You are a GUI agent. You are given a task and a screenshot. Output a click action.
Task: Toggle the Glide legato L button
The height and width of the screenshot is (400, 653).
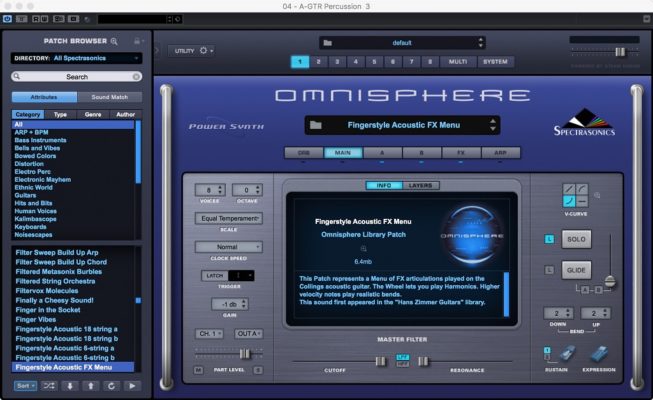(x=549, y=270)
